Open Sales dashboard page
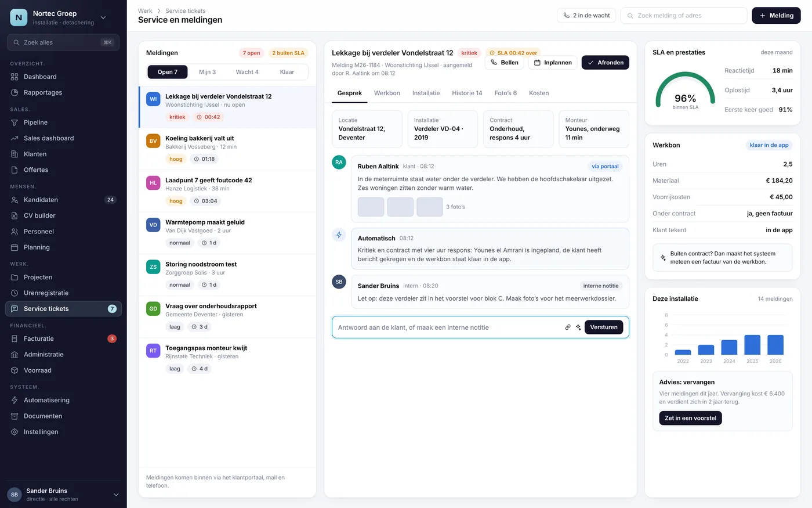Image resolution: width=812 pixels, height=508 pixels. point(63,138)
